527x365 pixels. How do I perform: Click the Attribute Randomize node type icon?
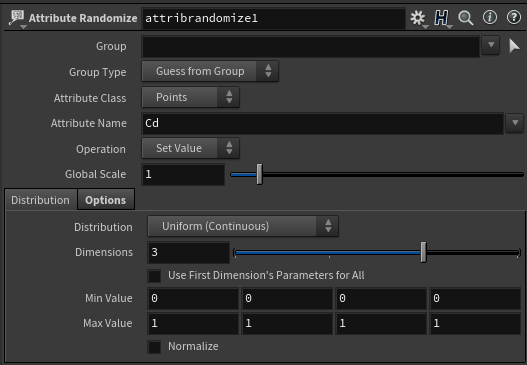[17, 18]
